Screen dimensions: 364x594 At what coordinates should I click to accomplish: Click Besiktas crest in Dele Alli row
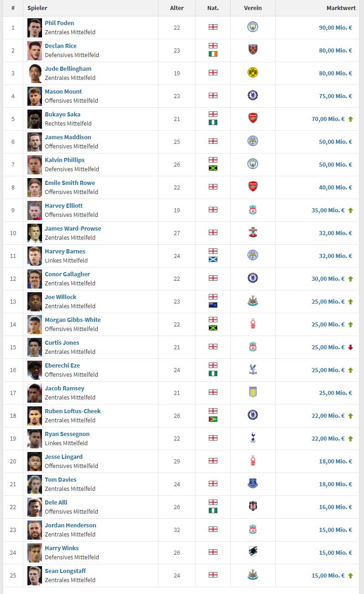pos(253,507)
